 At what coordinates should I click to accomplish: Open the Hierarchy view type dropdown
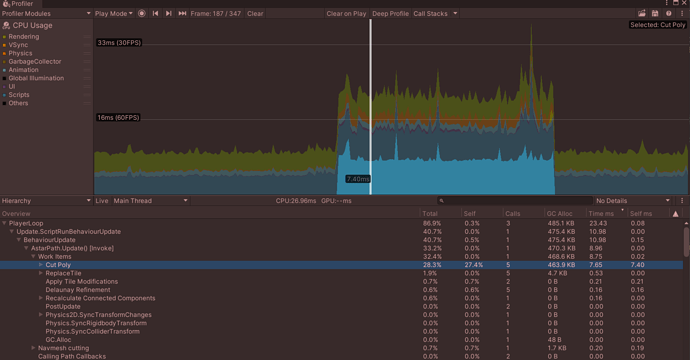46,201
